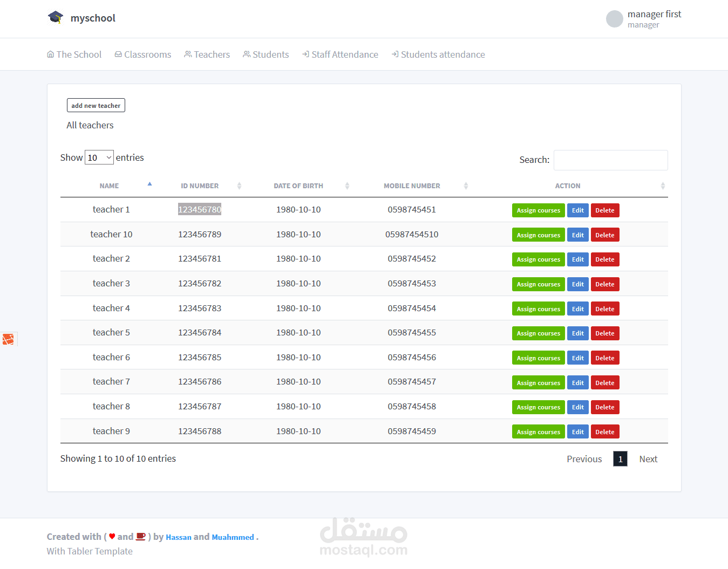
Task: Click the orange widget icon on left edge
Action: pos(8,339)
